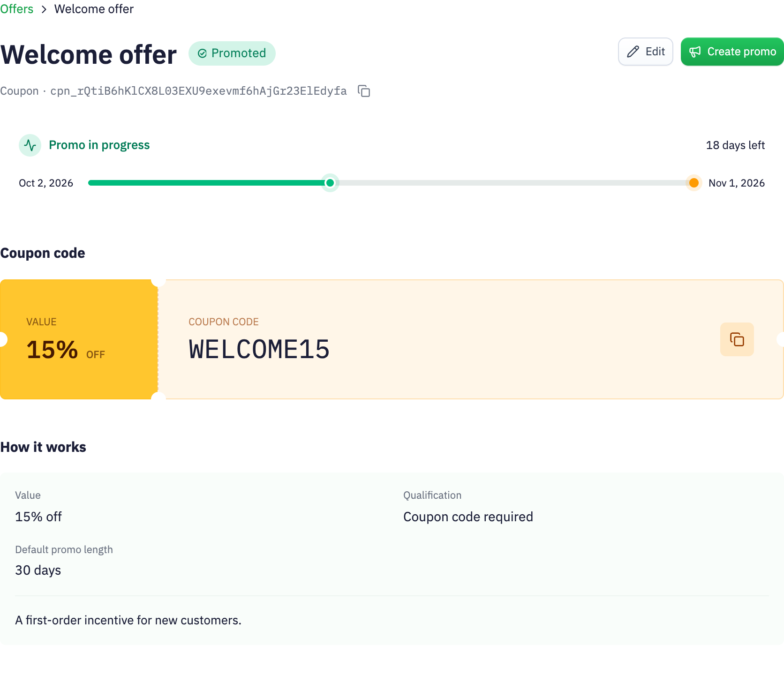Copy the WELCOME15 coupon code
784x675 pixels.
coord(737,339)
